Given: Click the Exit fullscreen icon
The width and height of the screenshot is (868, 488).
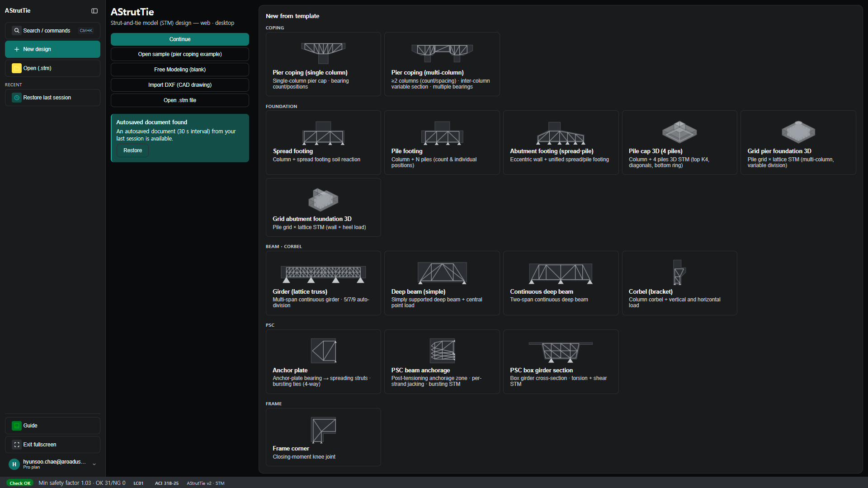Looking at the screenshot, I should (x=17, y=445).
